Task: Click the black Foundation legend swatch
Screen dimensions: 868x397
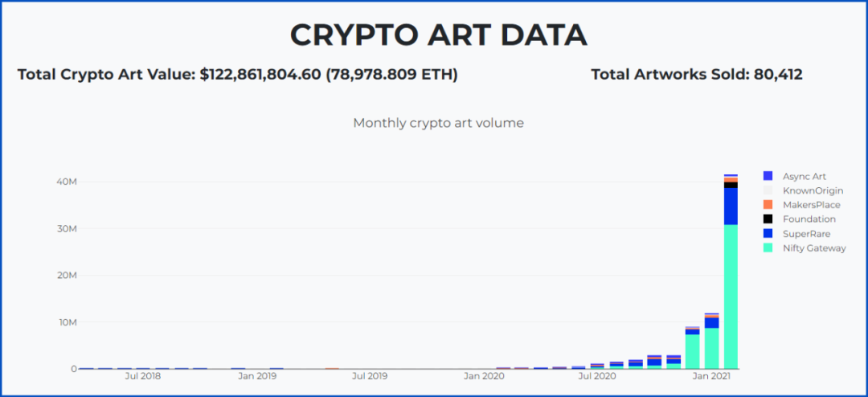Action: click(768, 219)
